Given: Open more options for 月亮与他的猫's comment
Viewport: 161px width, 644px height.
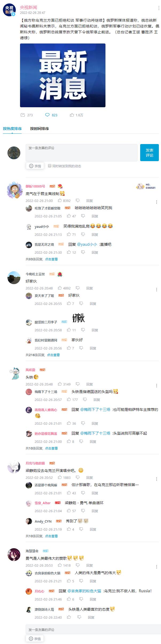Looking at the screenshot, I should 156,479.
